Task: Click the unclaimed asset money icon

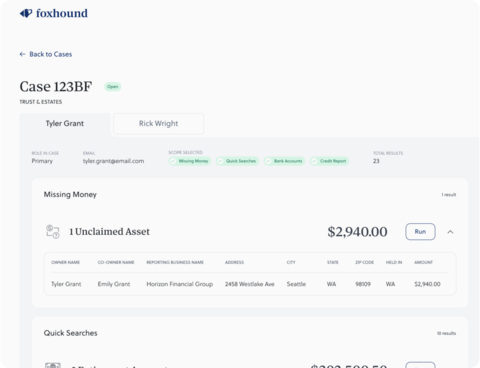Action: click(53, 232)
